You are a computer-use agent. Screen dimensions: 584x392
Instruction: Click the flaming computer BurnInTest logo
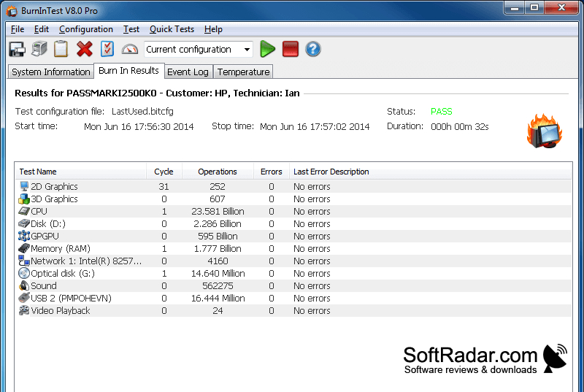tap(544, 131)
